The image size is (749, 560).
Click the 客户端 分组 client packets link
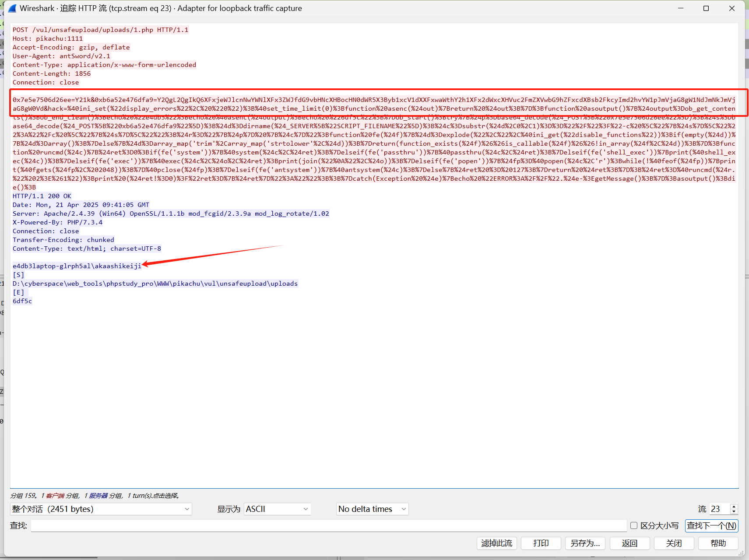pyautogui.click(x=62, y=496)
